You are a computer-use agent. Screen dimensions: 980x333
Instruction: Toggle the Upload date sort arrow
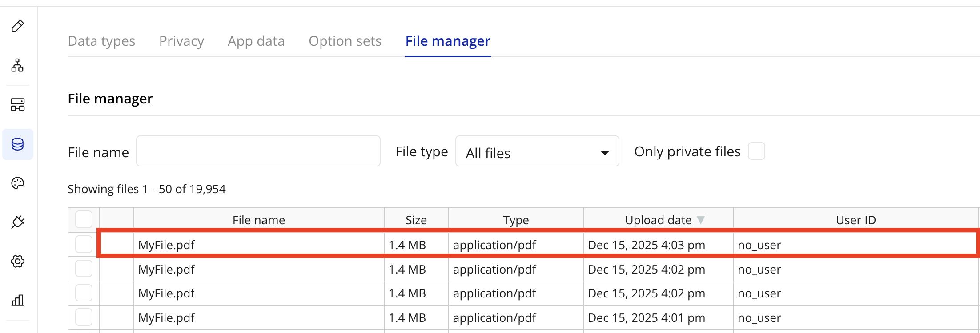pyautogui.click(x=701, y=220)
